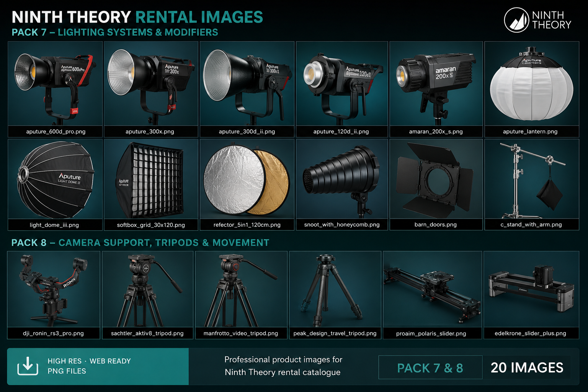Click the softbox with grid image
This screenshot has width=588, height=392.
point(151,179)
